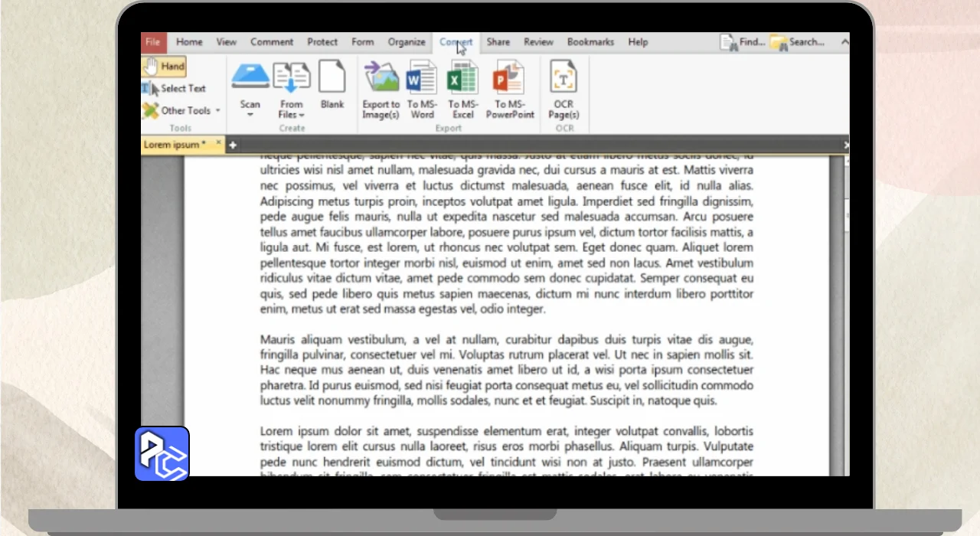
Task: Select the Hand tool
Action: [x=164, y=67]
